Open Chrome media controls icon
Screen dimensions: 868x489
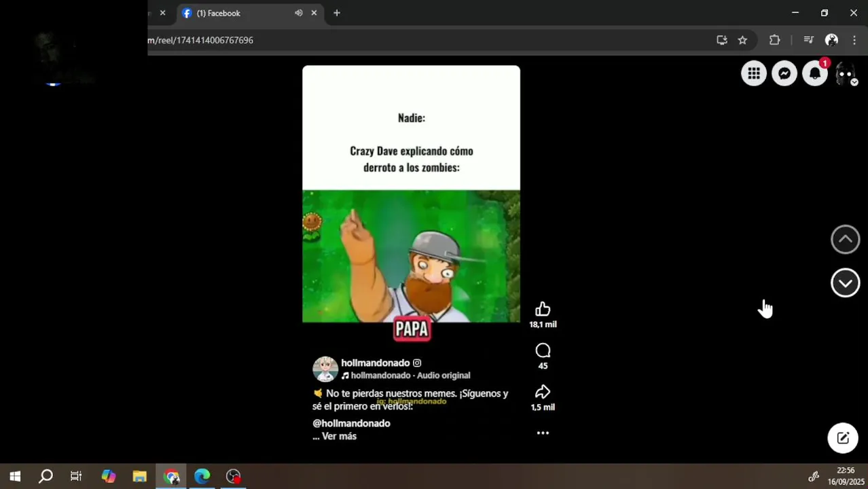808,40
